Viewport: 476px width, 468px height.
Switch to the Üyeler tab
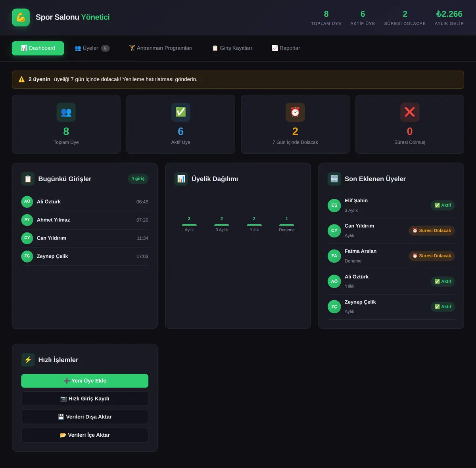pyautogui.click(x=92, y=48)
